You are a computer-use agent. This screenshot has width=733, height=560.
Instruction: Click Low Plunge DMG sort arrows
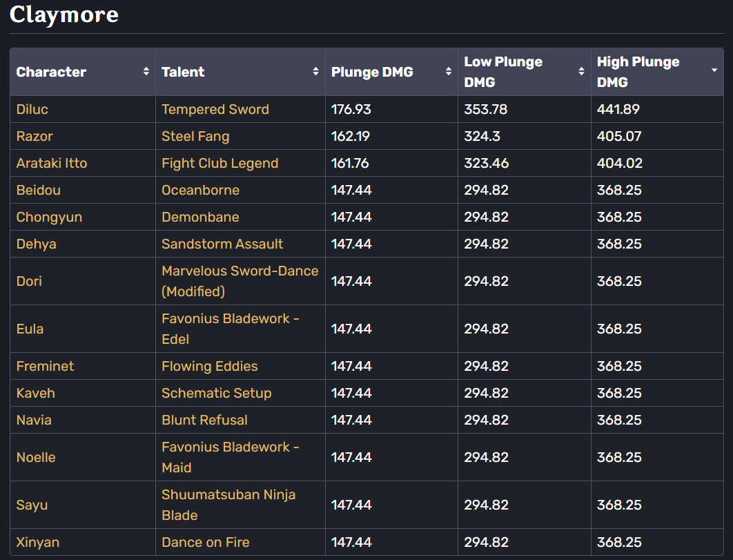tap(581, 72)
